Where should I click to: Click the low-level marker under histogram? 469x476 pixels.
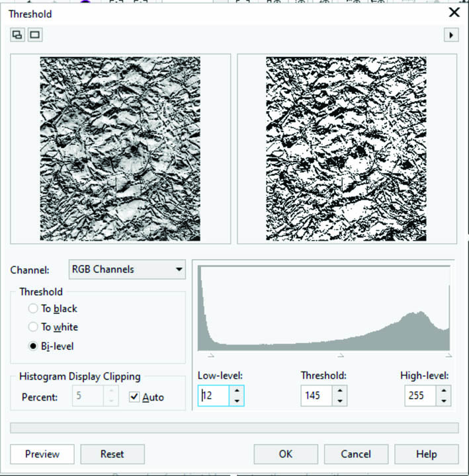pyautogui.click(x=211, y=355)
